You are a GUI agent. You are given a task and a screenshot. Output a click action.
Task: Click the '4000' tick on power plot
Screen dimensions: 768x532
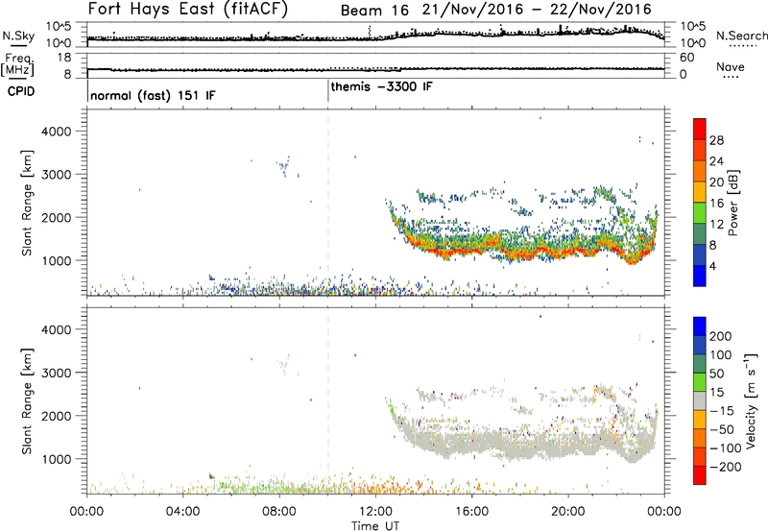coord(57,132)
